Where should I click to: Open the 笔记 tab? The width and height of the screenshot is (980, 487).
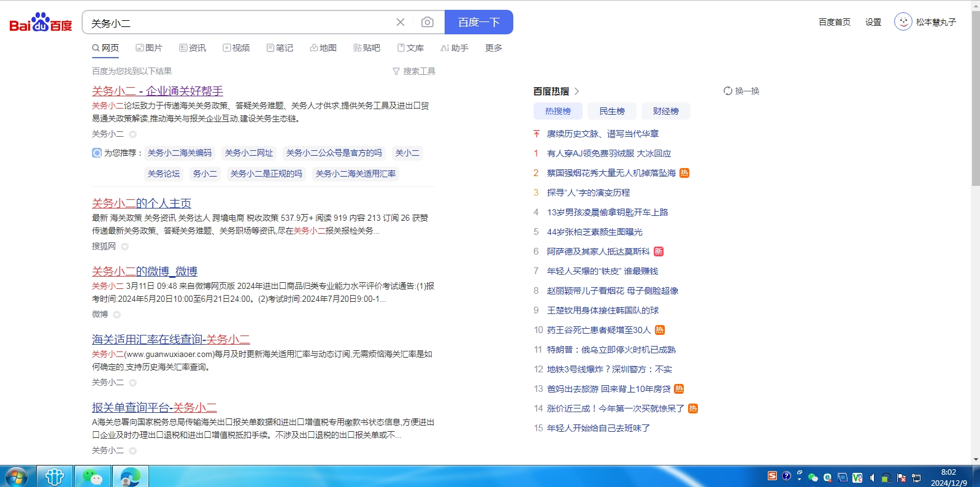click(x=280, y=48)
